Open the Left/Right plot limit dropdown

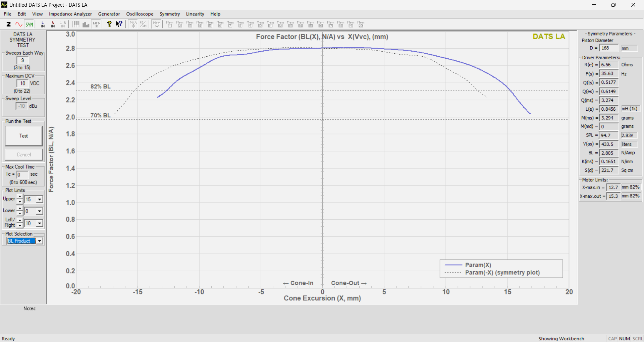pyautogui.click(x=40, y=223)
